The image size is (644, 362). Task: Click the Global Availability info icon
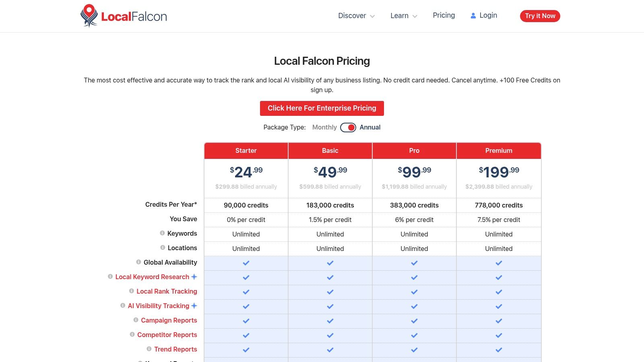[138, 262]
